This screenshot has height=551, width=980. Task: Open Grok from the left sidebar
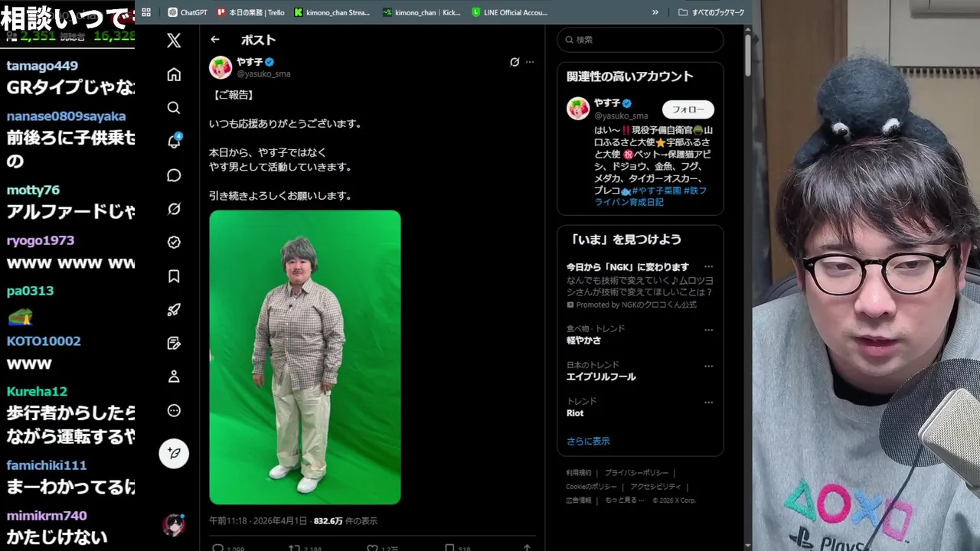click(174, 209)
